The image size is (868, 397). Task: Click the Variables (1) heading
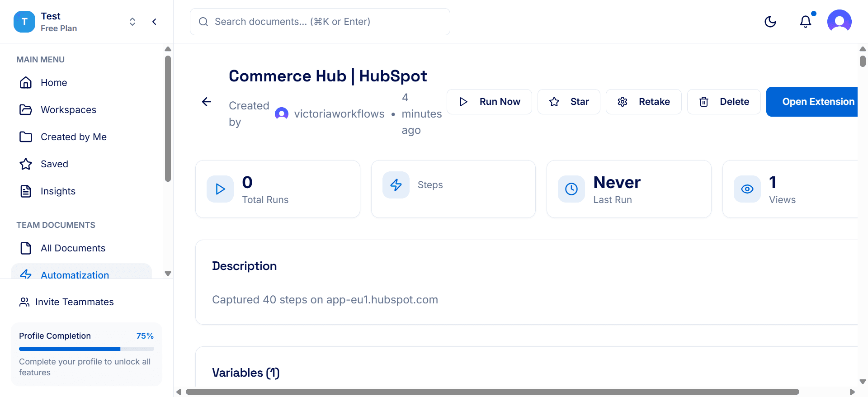coord(246,373)
